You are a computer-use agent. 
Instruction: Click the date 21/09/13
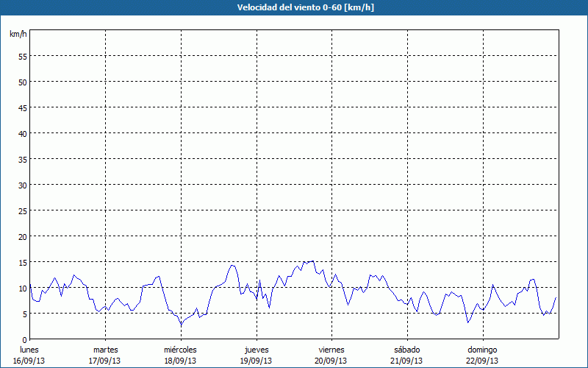[406, 361]
